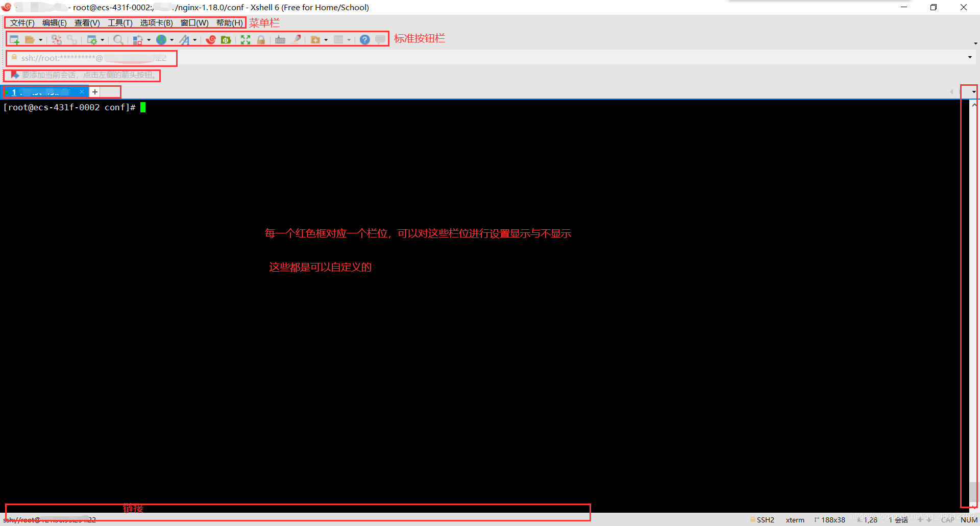Launch Xftp from the red swirl icon
This screenshot has height=526, width=980.
coord(211,40)
